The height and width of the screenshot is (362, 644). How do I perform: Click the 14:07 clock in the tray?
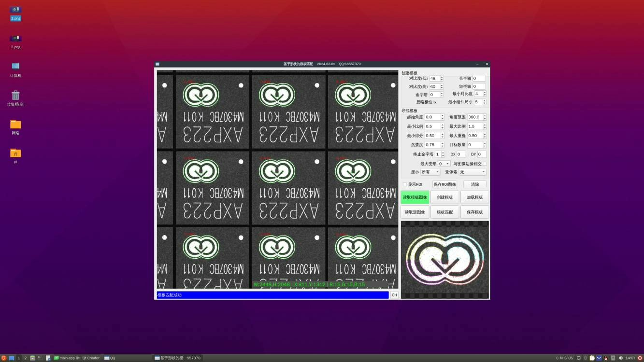630,358
